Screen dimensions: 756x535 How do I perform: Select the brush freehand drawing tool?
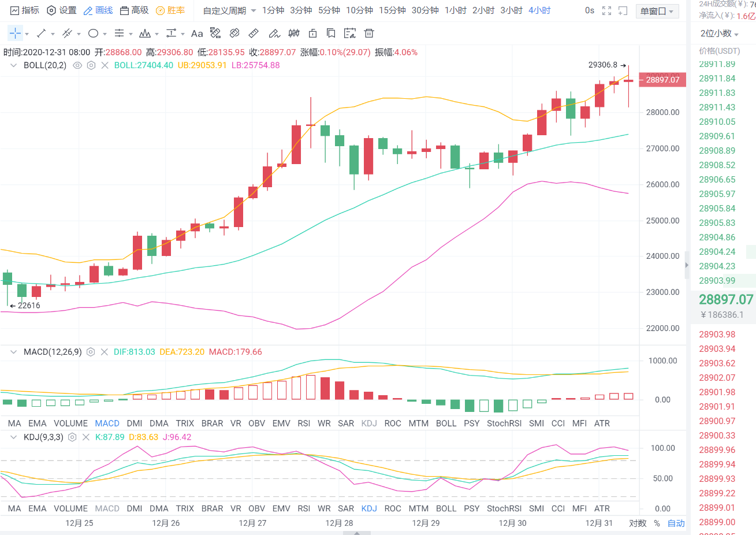[x=274, y=33]
